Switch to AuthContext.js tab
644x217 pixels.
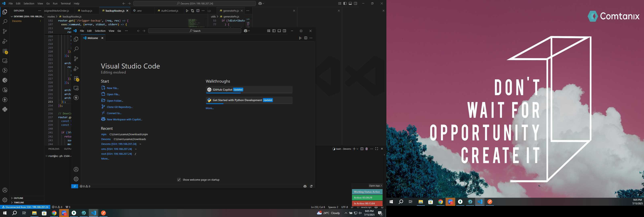pos(169,11)
